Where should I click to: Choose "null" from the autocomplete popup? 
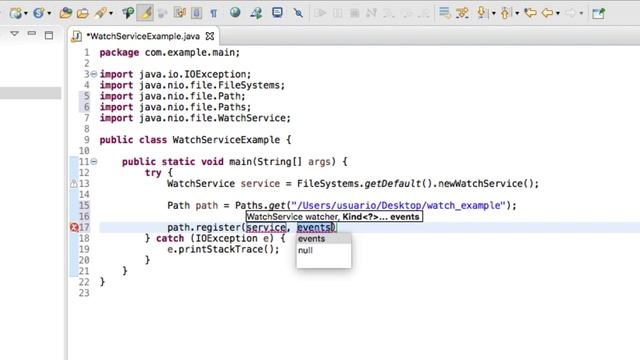tap(324, 250)
